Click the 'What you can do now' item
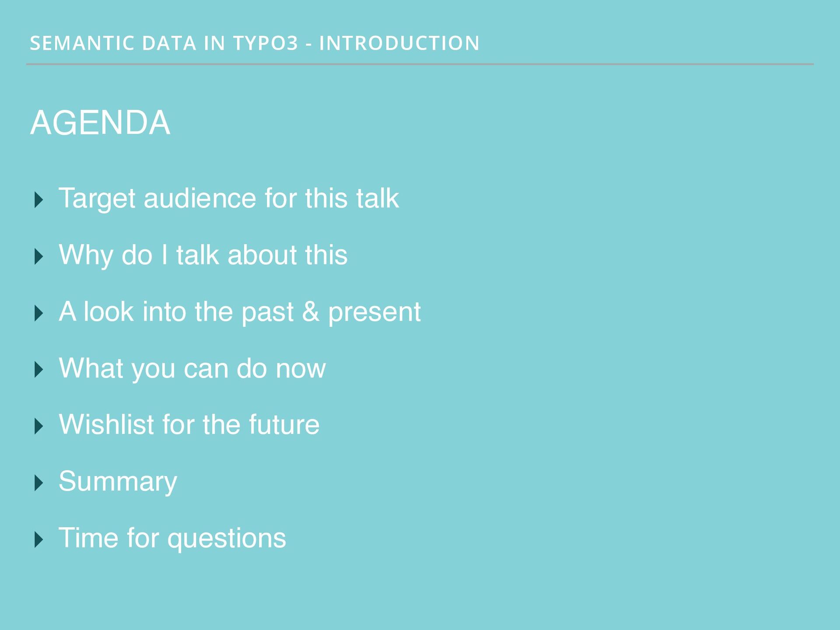The image size is (840, 630). point(192,368)
